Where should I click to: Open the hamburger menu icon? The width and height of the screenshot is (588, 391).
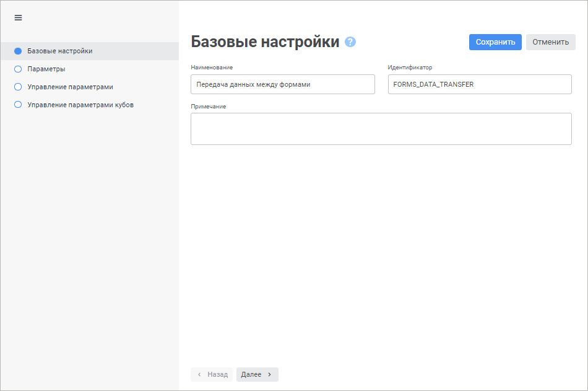tap(18, 18)
